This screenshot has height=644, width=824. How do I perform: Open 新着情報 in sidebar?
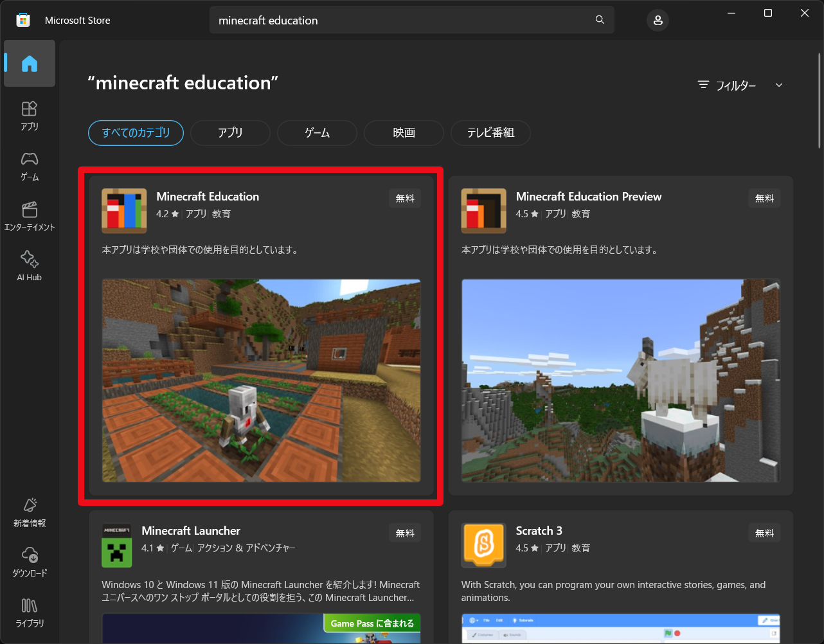pyautogui.click(x=30, y=512)
